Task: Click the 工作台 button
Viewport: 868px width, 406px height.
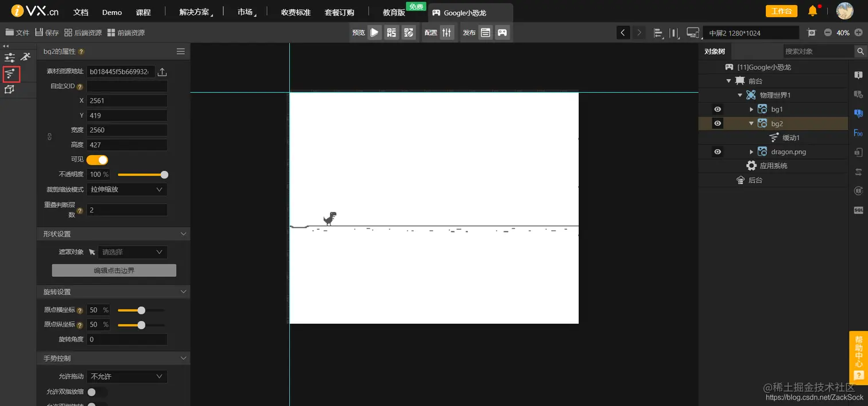Action: click(781, 11)
